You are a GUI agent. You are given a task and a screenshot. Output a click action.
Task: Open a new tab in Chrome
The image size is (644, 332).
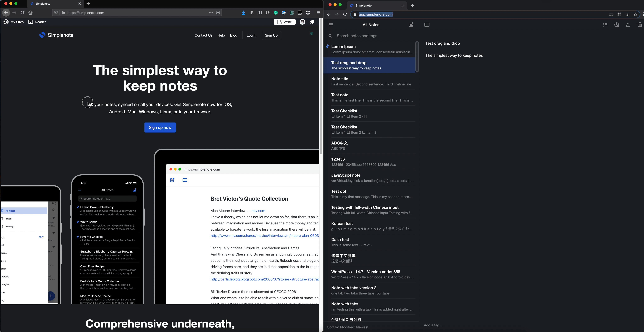coord(413,5)
